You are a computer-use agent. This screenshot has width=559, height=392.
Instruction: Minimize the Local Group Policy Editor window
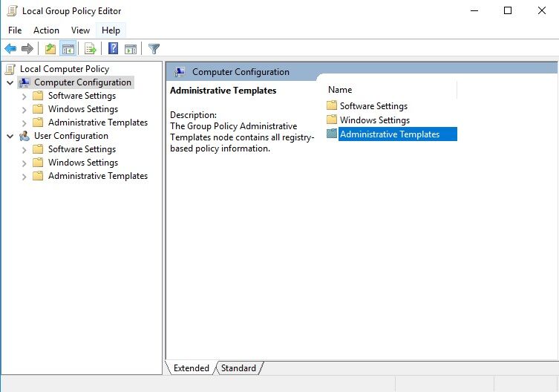(x=474, y=10)
